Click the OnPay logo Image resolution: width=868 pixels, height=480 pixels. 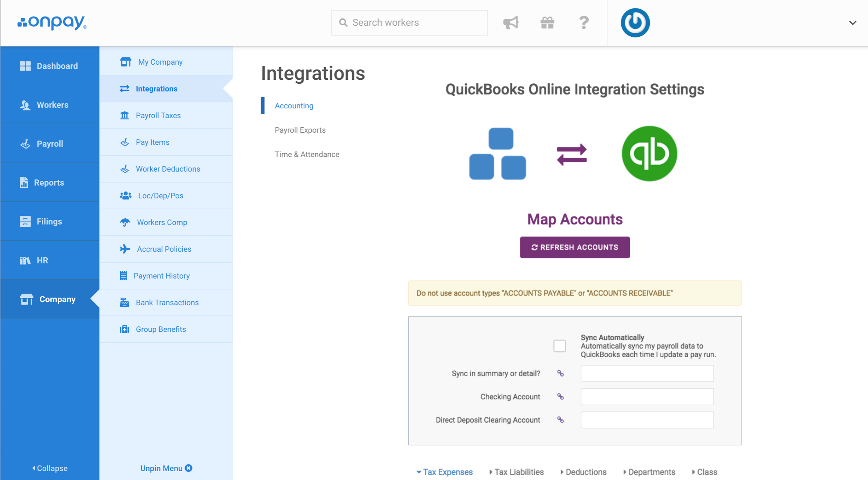point(52,22)
